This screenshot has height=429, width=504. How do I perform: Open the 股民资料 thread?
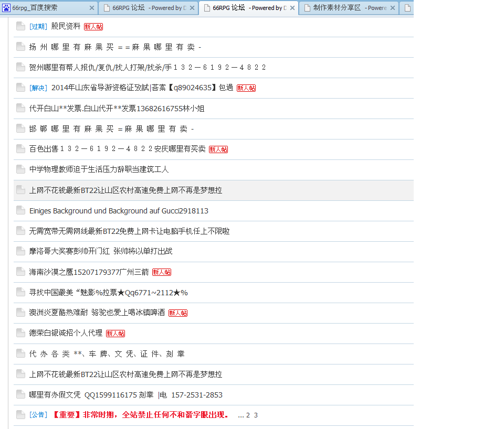[66, 26]
